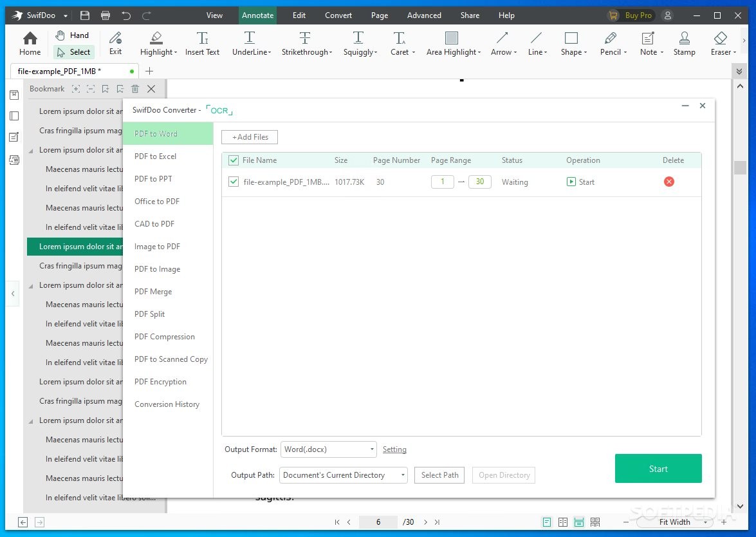Image resolution: width=756 pixels, height=537 pixels.
Task: Activate the Select tool
Action: (74, 52)
